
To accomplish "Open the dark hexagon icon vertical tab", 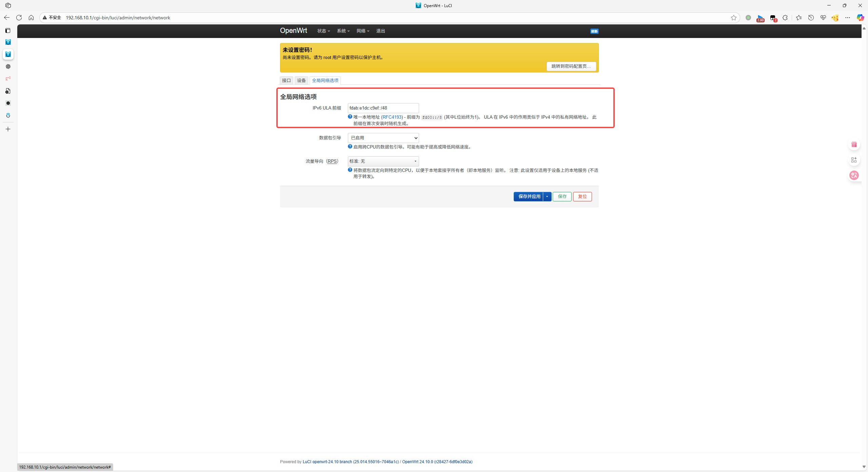I will tap(8, 103).
